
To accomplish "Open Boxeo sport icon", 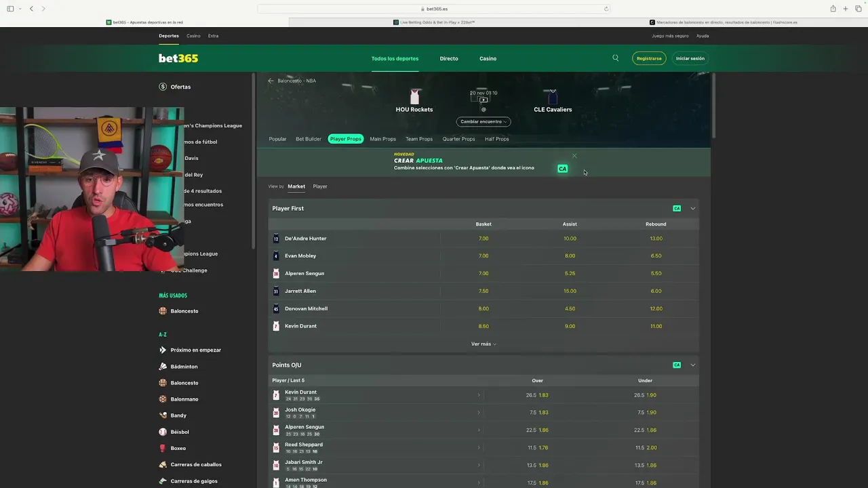I will click(163, 448).
